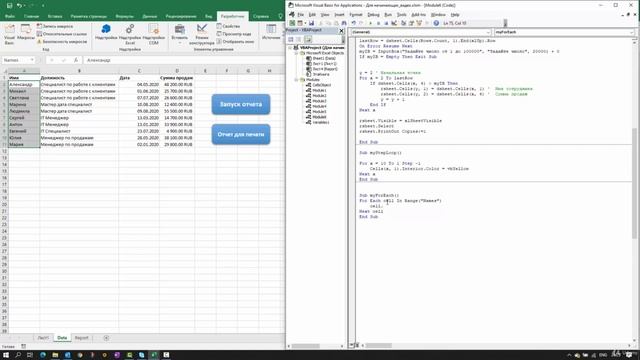Click View Microsoft Excel icon in VBA toolbar
This screenshot has height=360, width=640.
[292, 23]
